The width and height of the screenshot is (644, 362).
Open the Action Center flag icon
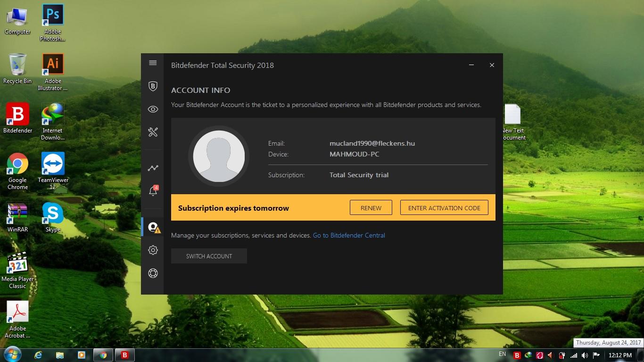(596, 355)
